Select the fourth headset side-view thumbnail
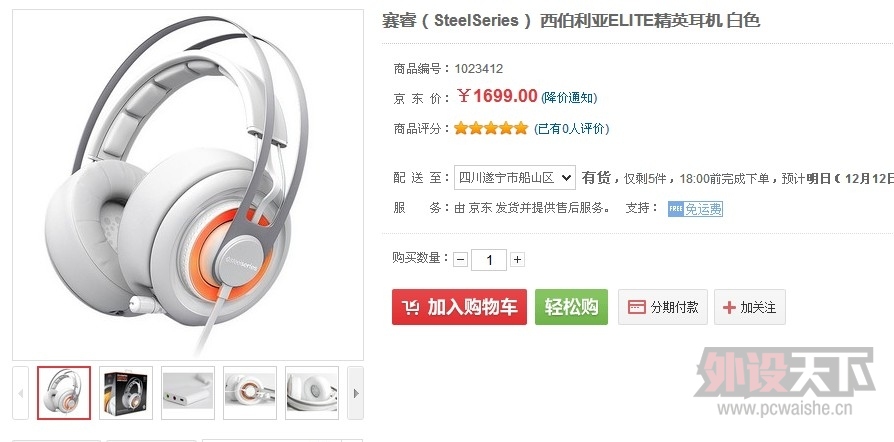 (250, 393)
